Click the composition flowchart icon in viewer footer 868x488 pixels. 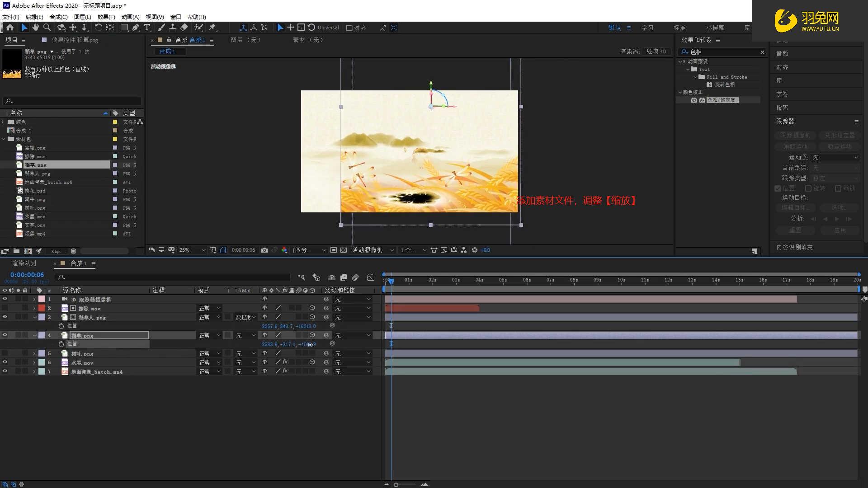(x=463, y=250)
